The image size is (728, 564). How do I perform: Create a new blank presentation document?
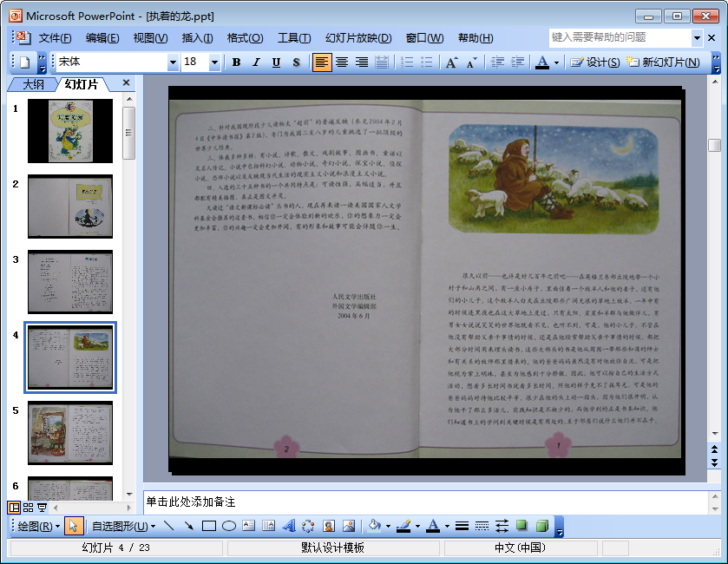[x=25, y=62]
